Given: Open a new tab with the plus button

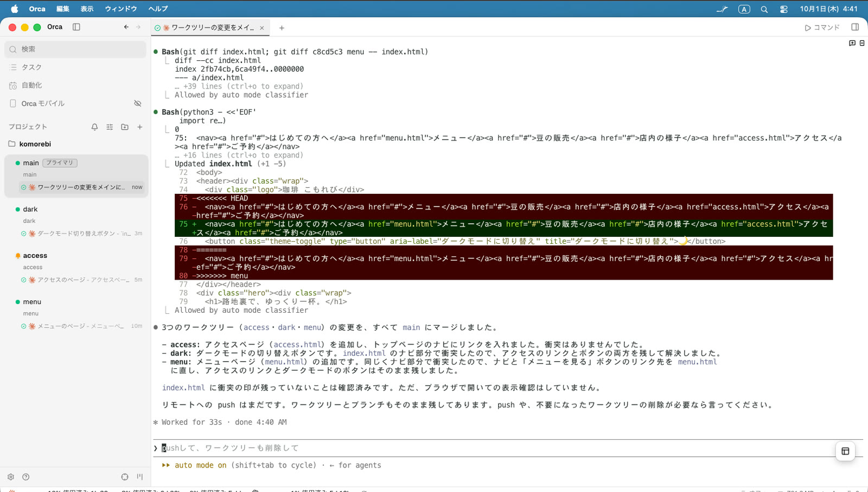Looking at the screenshot, I should [x=282, y=28].
